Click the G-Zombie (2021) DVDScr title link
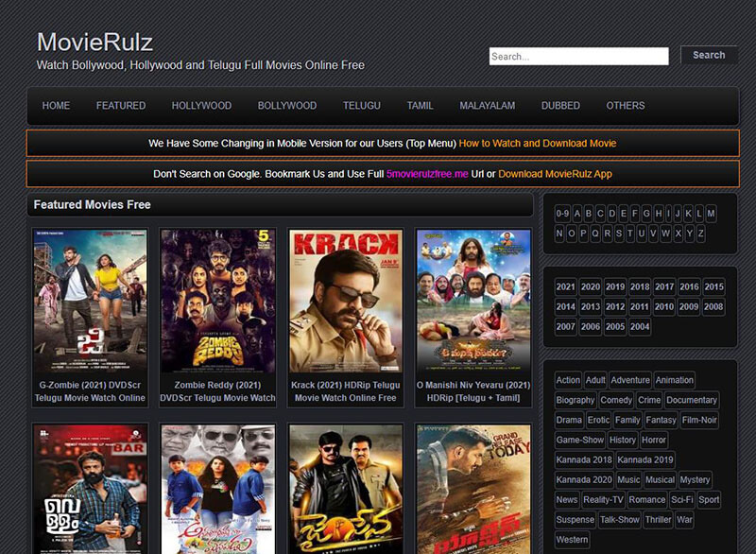This screenshot has width=756, height=554. (x=90, y=391)
